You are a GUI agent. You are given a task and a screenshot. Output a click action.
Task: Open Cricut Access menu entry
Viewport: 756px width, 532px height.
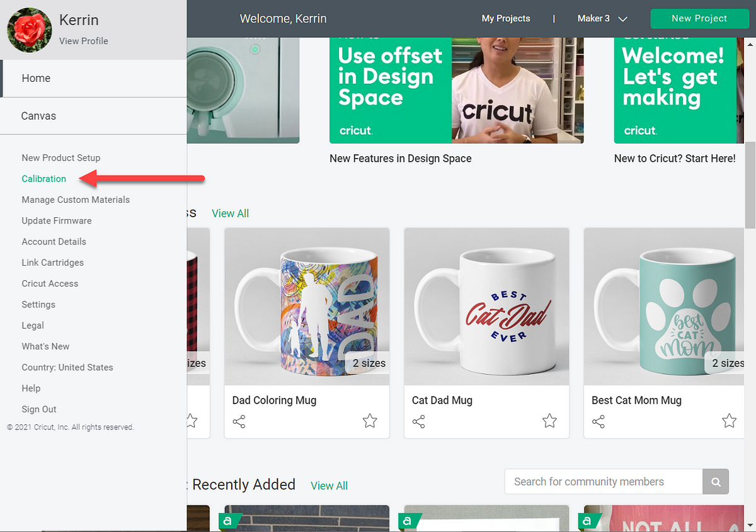pos(50,284)
